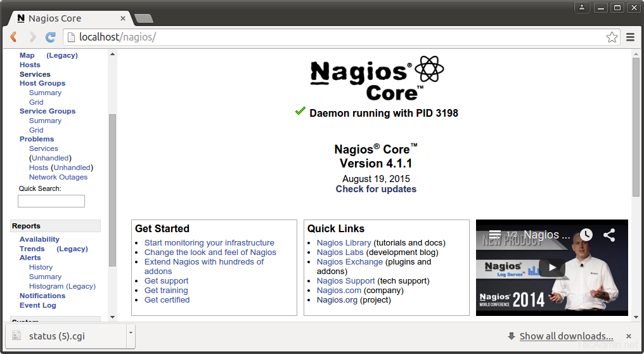644x354 pixels.
Task: Click Get support link
Action: (x=166, y=281)
